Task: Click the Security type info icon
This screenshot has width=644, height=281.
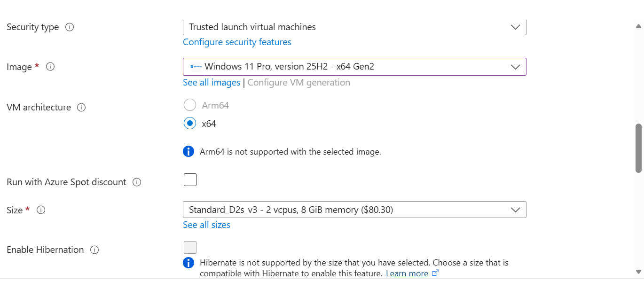Action: click(x=70, y=27)
